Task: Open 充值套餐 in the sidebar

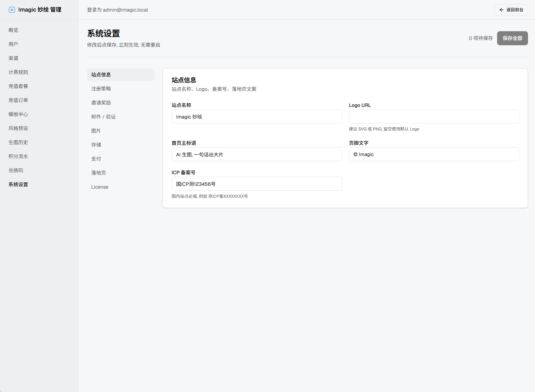Action: tap(18, 86)
